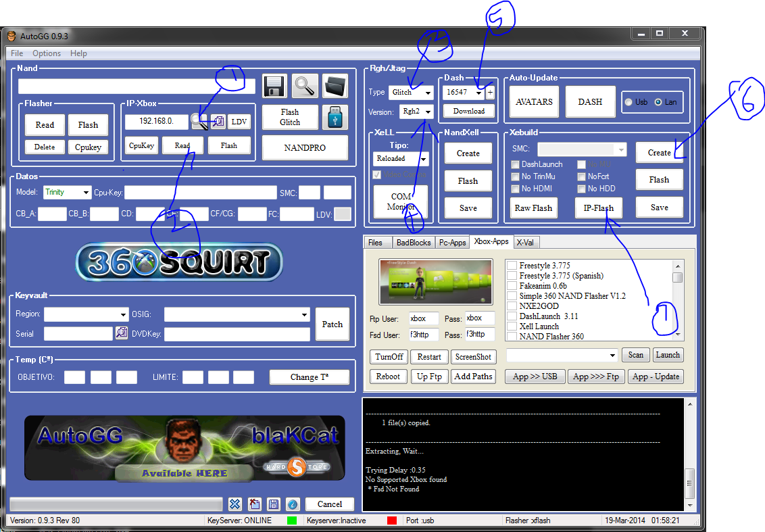Click the floppy disk save Nand icon

274,87
